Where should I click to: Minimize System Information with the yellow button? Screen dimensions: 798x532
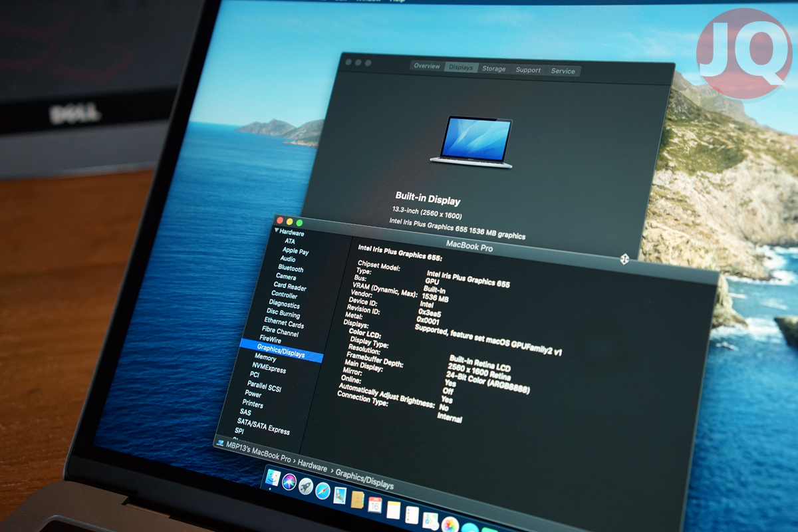pyautogui.click(x=290, y=221)
